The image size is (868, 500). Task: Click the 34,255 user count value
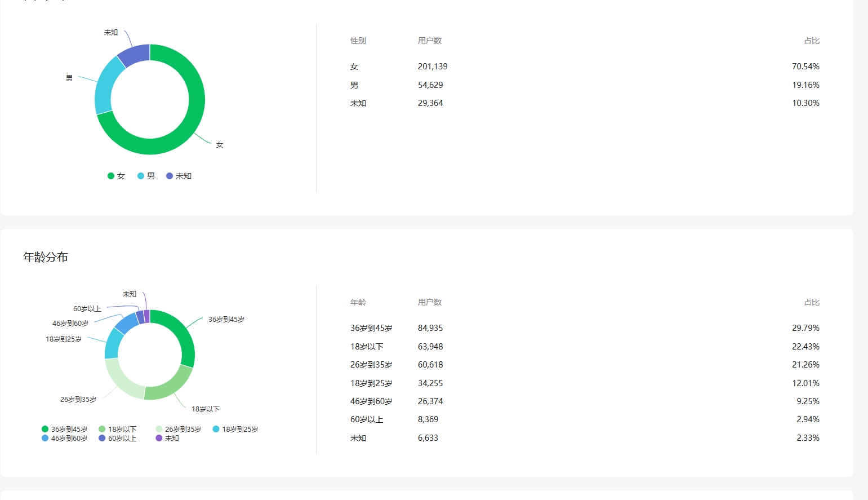(x=430, y=383)
